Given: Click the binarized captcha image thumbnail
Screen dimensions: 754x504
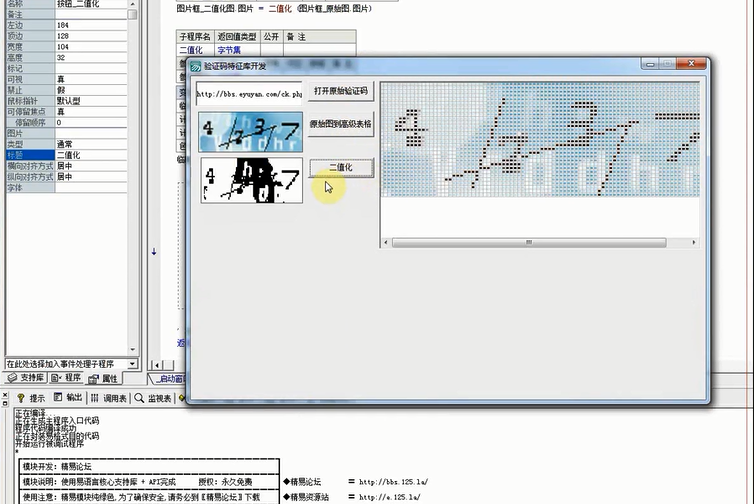Looking at the screenshot, I should 251,180.
